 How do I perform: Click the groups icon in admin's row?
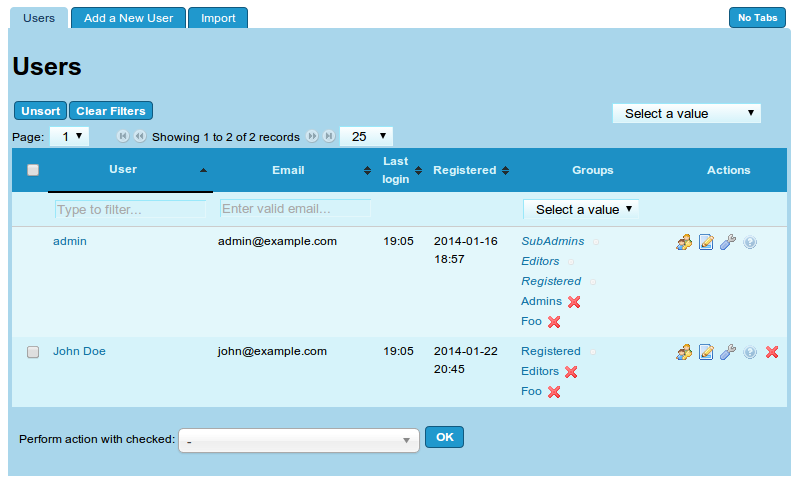[x=684, y=242]
